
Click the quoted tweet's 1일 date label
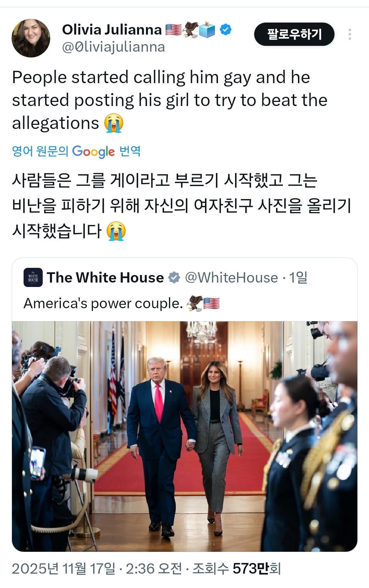(x=298, y=277)
